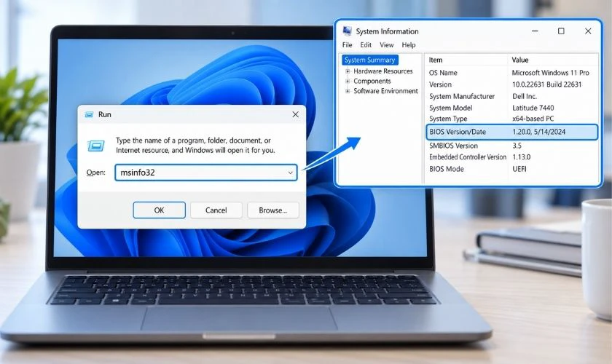This screenshot has height=364, width=612.
Task: Close the Run dialog
Action: [296, 114]
